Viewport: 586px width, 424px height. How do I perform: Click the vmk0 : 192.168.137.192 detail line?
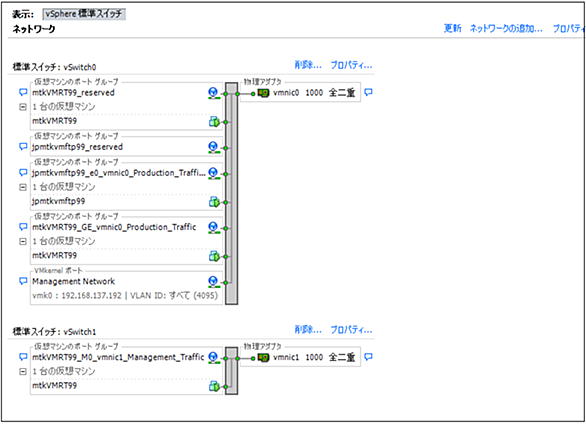125,296
